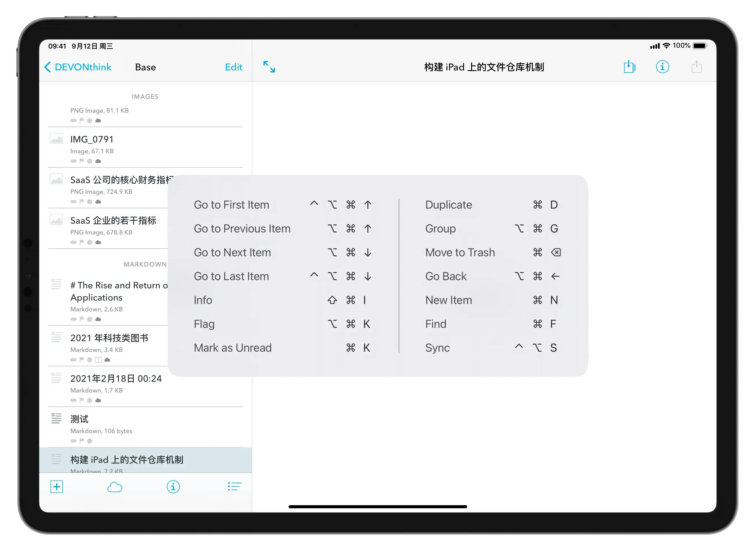Open the info icon in bottom list toolbar
Image resolution: width=756 pixels, height=552 pixels.
173,486
